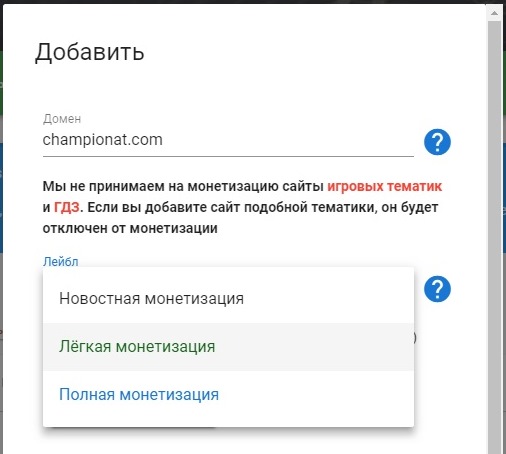Viewport: 506px width, 454px height.
Task: Click the parenthesis peeking out right of dropdown list
Action: (415, 338)
